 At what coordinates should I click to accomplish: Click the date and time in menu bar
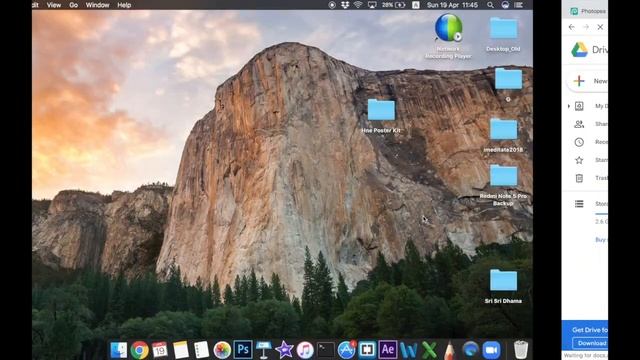pyautogui.click(x=452, y=5)
